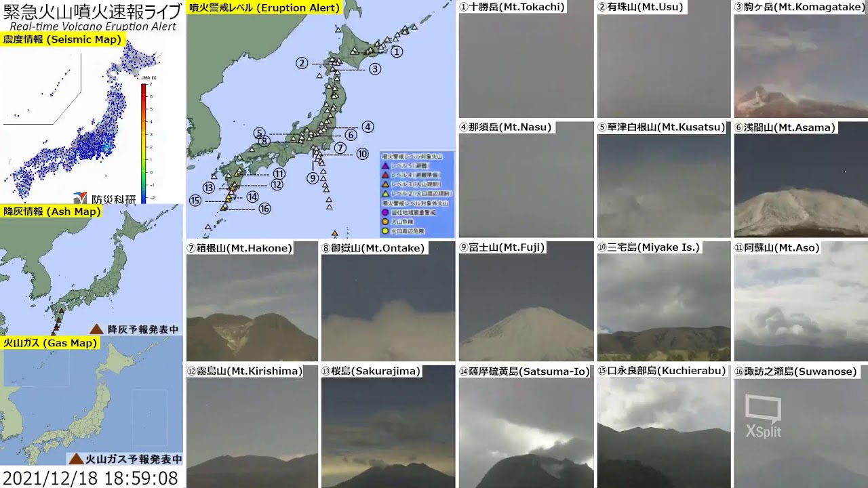868x488 pixels.
Task: Click the JMA intensity color scale bar
Action: click(x=144, y=142)
